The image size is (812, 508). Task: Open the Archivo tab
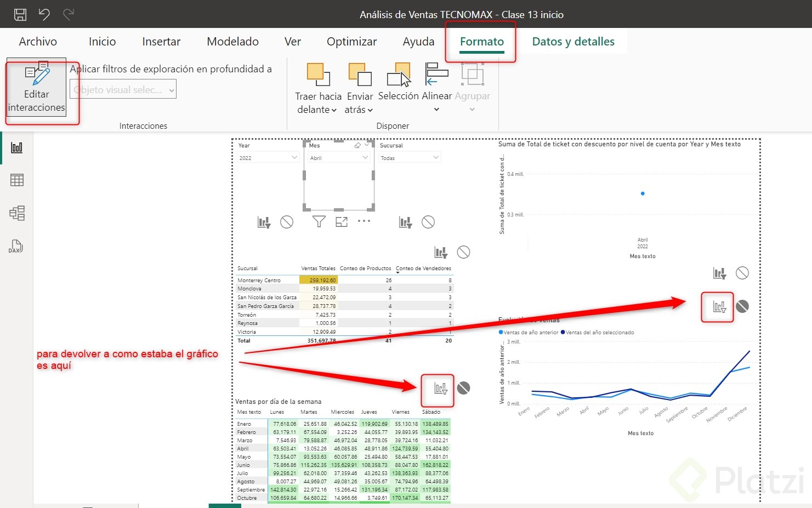[x=38, y=42]
